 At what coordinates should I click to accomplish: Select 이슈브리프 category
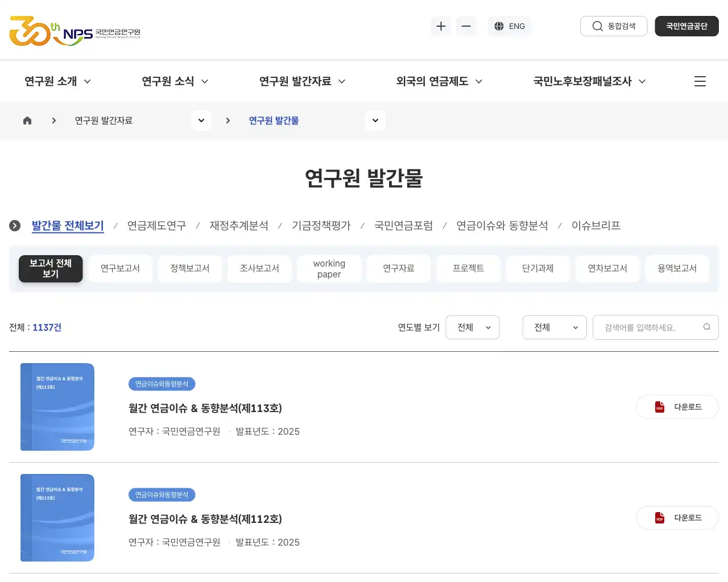pos(596,226)
